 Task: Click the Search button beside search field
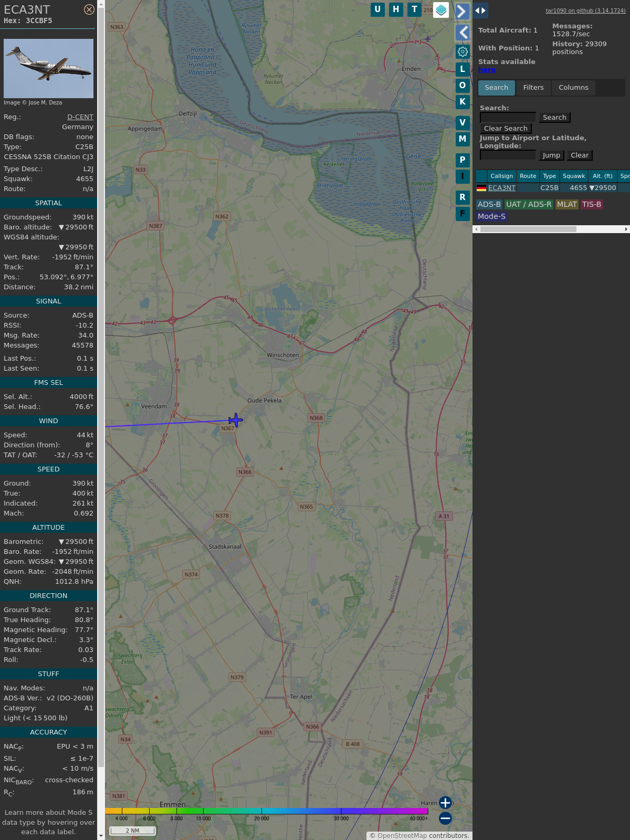click(554, 118)
